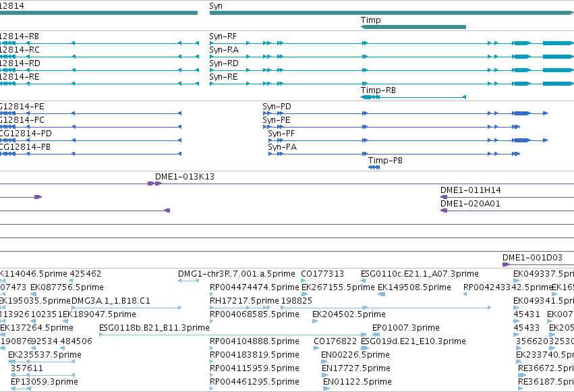This screenshot has height=392, width=574.
Task: Click the EN01122.5prime EST label
Action: pos(357,382)
